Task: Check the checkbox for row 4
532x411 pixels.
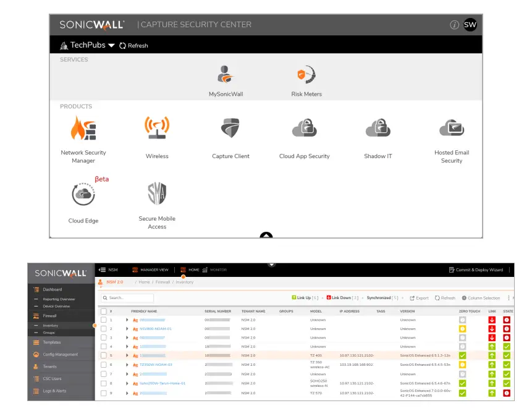Action: point(103,347)
